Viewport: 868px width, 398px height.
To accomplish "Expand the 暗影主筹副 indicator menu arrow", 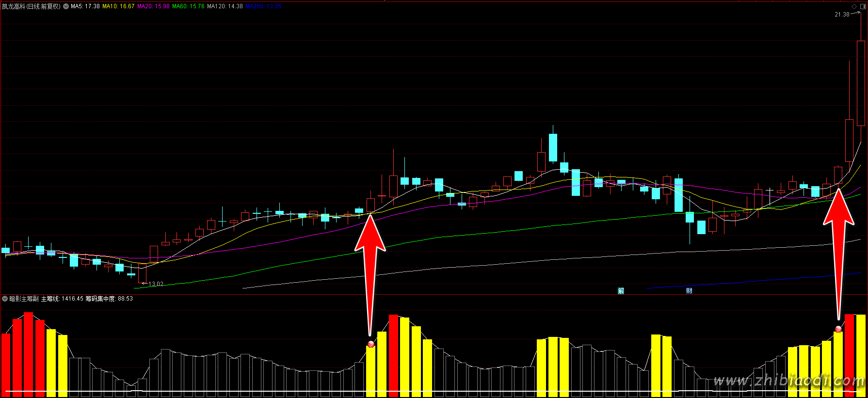I will point(5,299).
